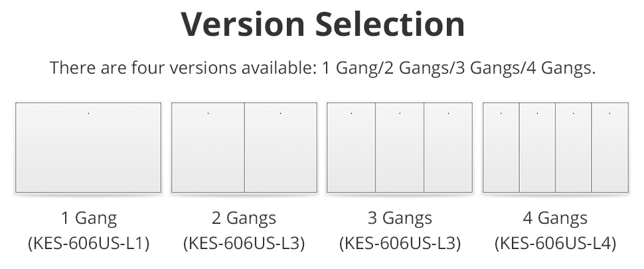Toggle the third button of the 4 Gangs switch
This screenshot has height=269, width=644.
coord(573,147)
